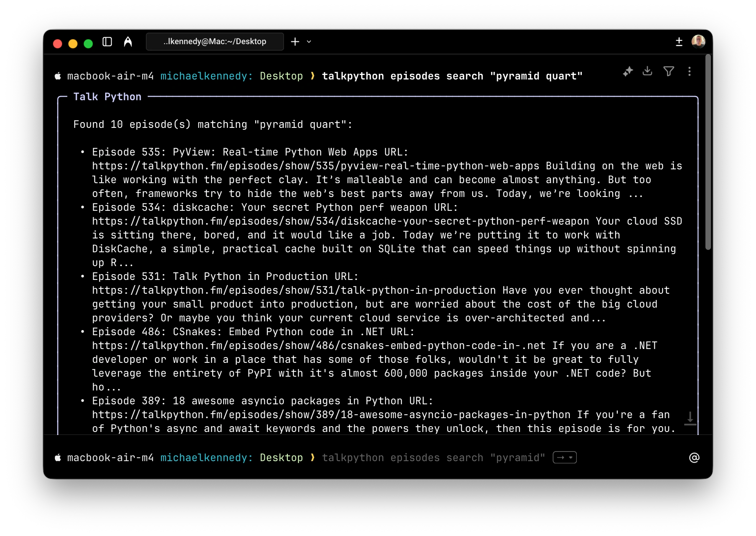Select the lkennedy@Mac:~/Desktop tab
756x536 pixels.
click(x=215, y=41)
